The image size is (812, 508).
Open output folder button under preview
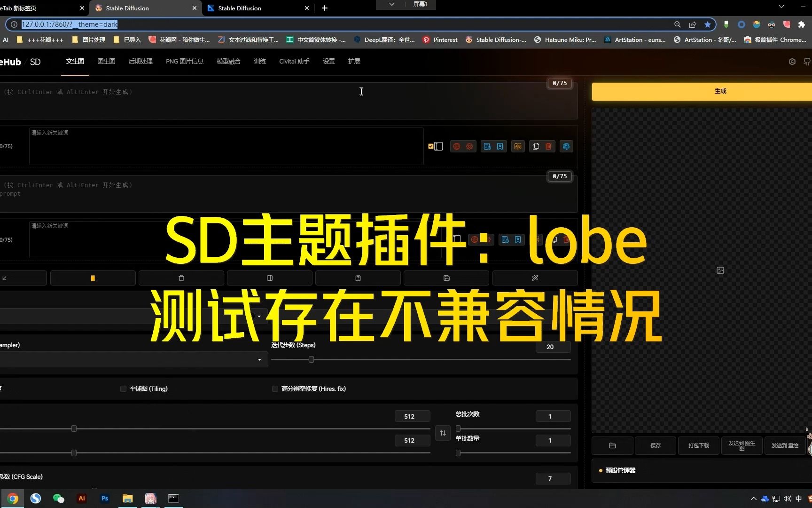pyautogui.click(x=612, y=445)
